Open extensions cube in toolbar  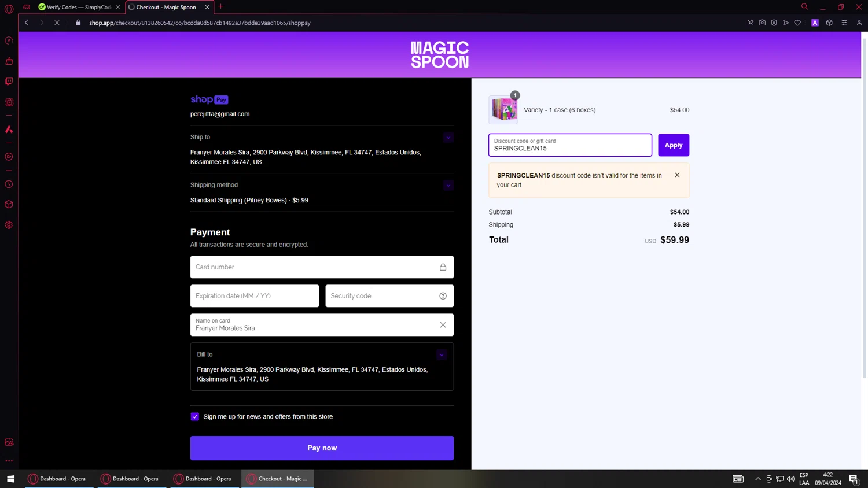829,23
